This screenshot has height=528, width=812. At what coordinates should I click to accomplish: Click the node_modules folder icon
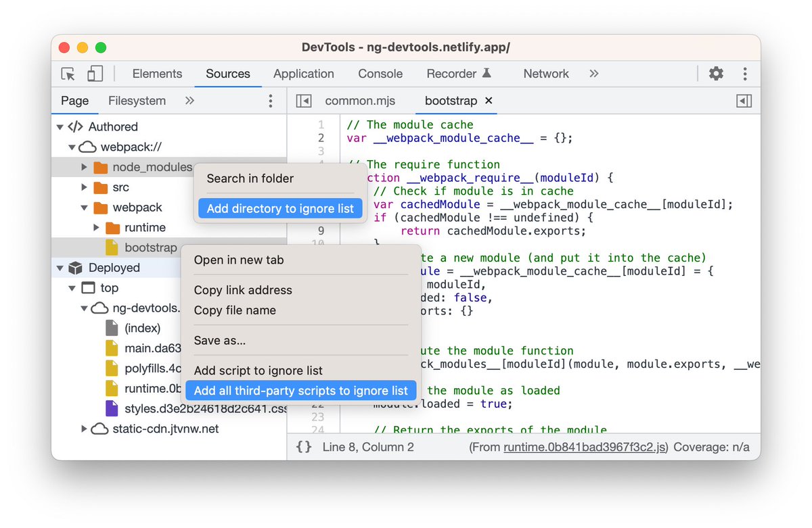101,167
